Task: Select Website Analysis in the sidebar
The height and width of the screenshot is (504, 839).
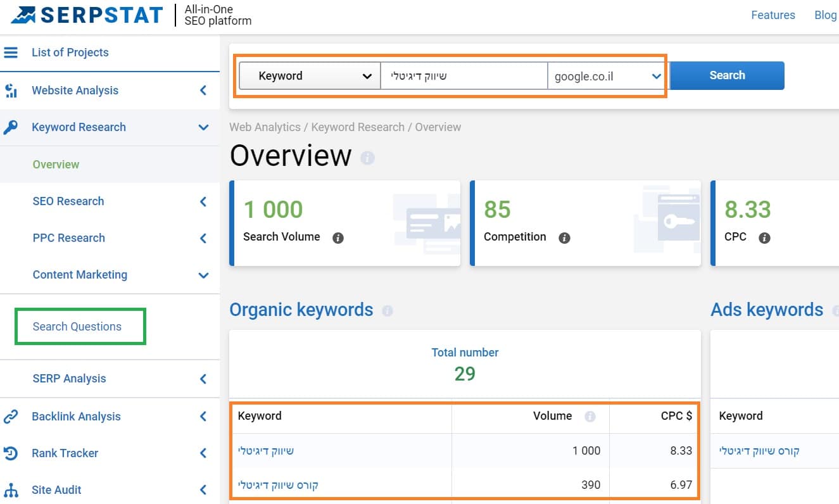Action: [75, 91]
